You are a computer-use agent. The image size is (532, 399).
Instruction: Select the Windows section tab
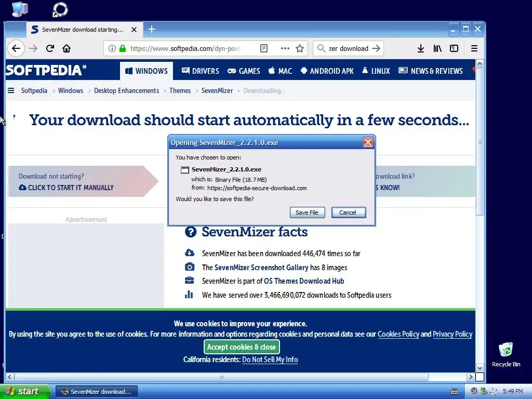tap(147, 71)
